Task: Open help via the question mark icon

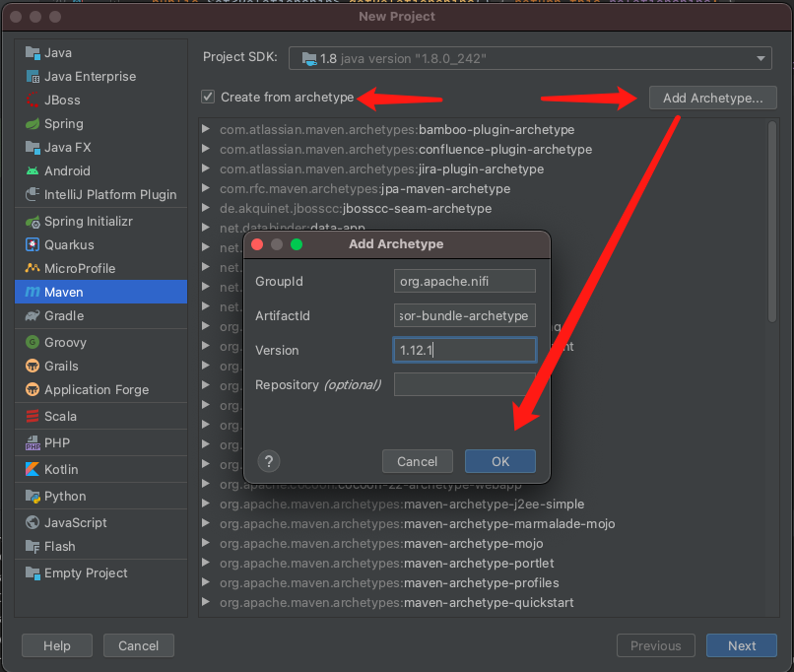Action: pyautogui.click(x=269, y=461)
